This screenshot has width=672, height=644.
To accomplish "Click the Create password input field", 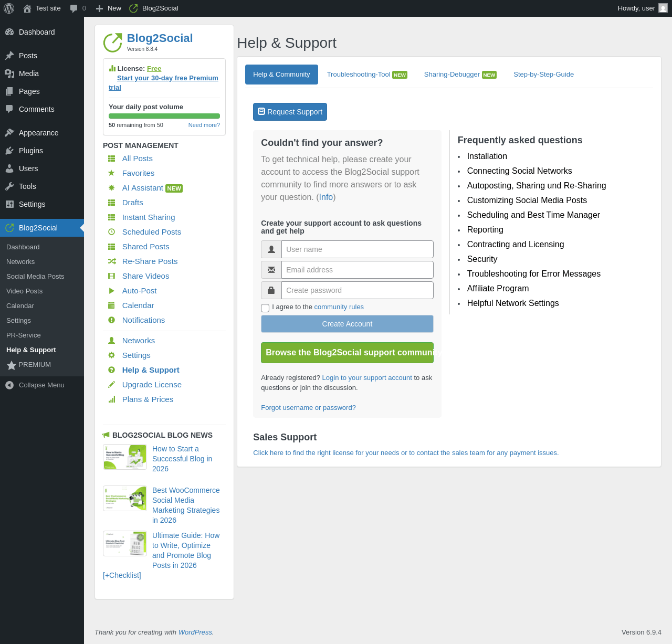I will (x=358, y=290).
